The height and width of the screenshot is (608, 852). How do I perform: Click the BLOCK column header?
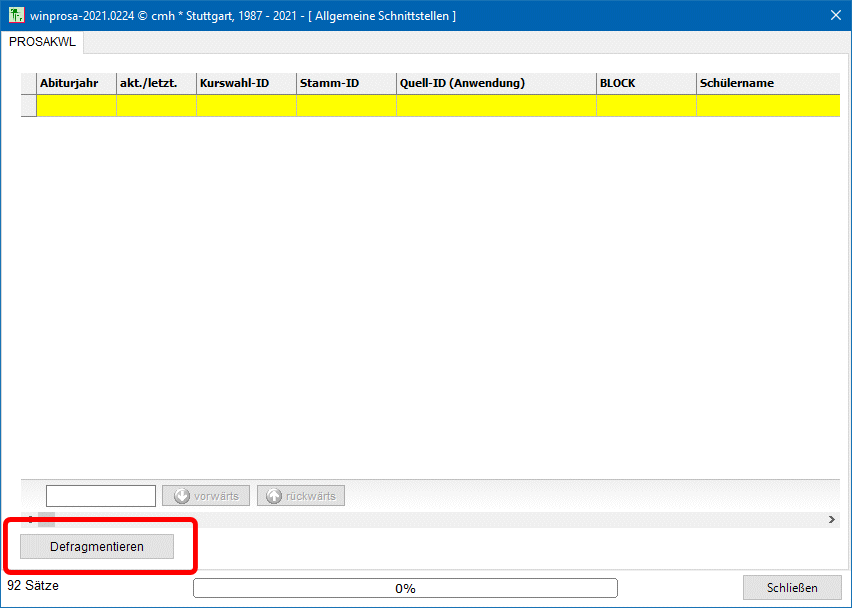click(646, 83)
